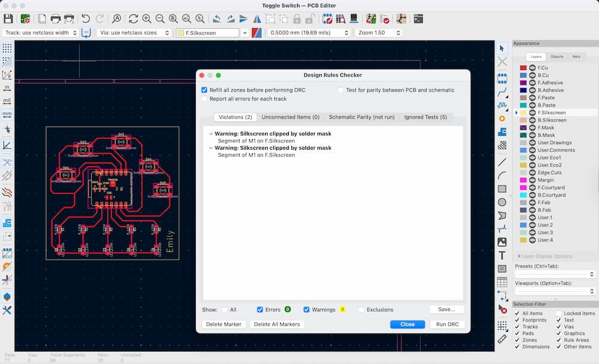The height and width of the screenshot is (364, 599).
Task: Hide the F.Cu layer with eye icon
Action: pos(532,68)
